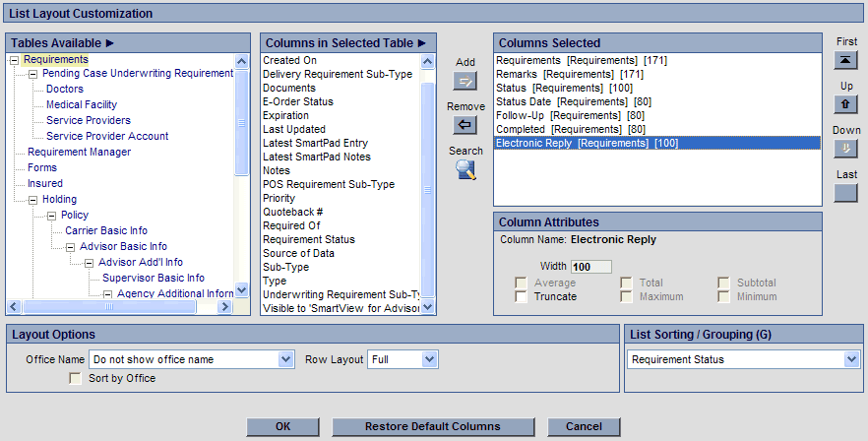Check the Average checkbox
This screenshot has width=868, height=441.
[x=521, y=283]
